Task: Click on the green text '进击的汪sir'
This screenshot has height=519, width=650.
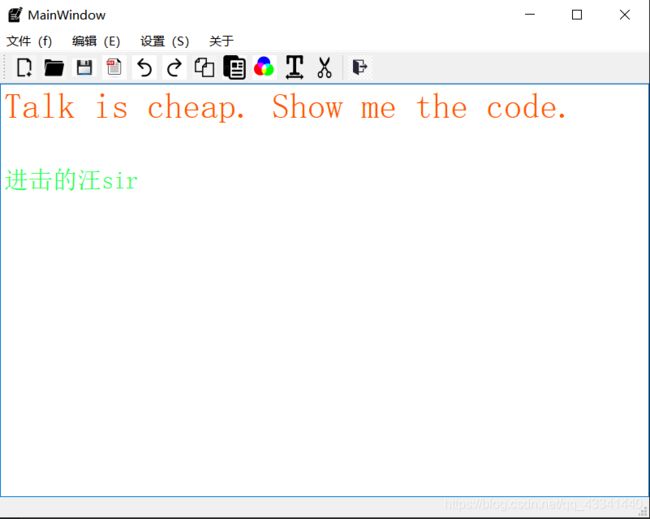Action: tap(71, 180)
